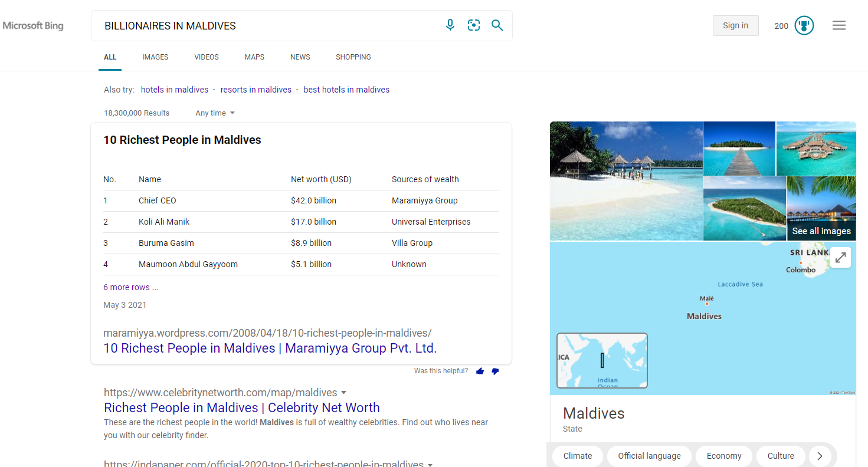Click thumbs down not helpful icon
The width and height of the screenshot is (868, 467).
point(495,371)
